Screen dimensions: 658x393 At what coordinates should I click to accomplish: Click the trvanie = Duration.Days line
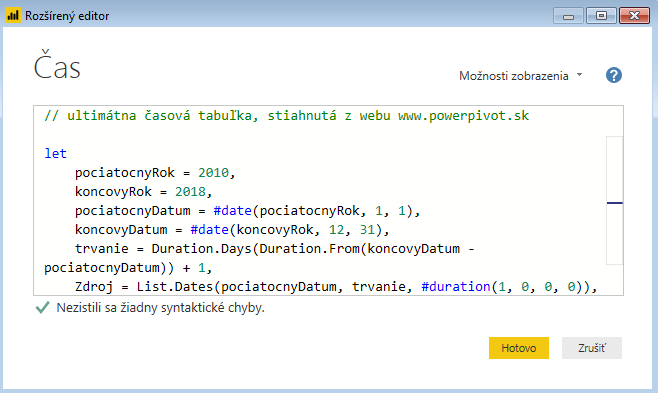pos(274,249)
